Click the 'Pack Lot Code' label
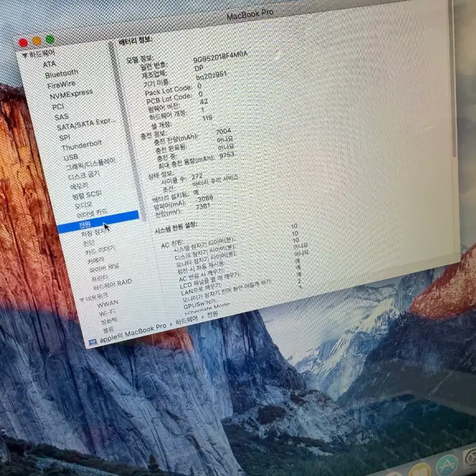The image size is (476, 476). (x=168, y=90)
